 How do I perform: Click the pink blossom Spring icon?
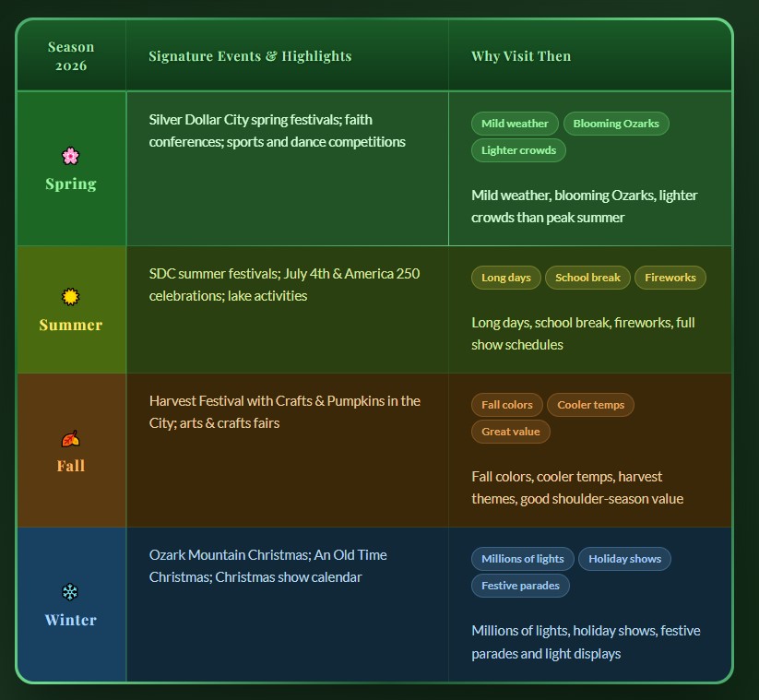71,156
